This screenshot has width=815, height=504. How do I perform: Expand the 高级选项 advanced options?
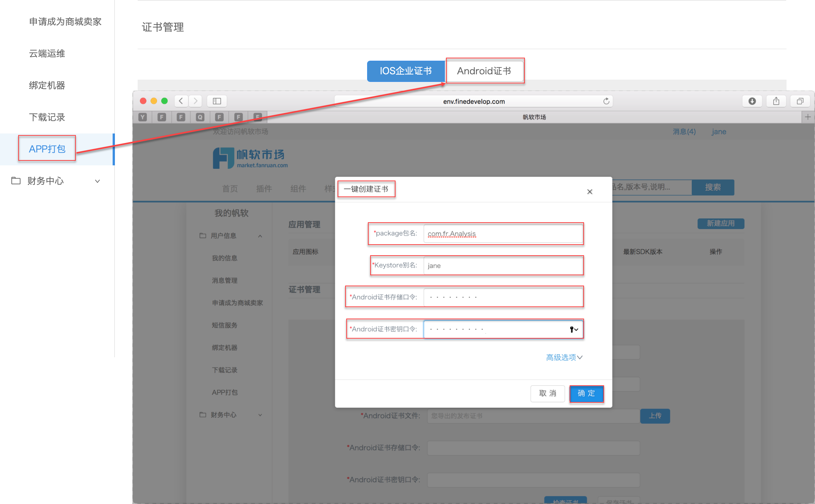564,357
